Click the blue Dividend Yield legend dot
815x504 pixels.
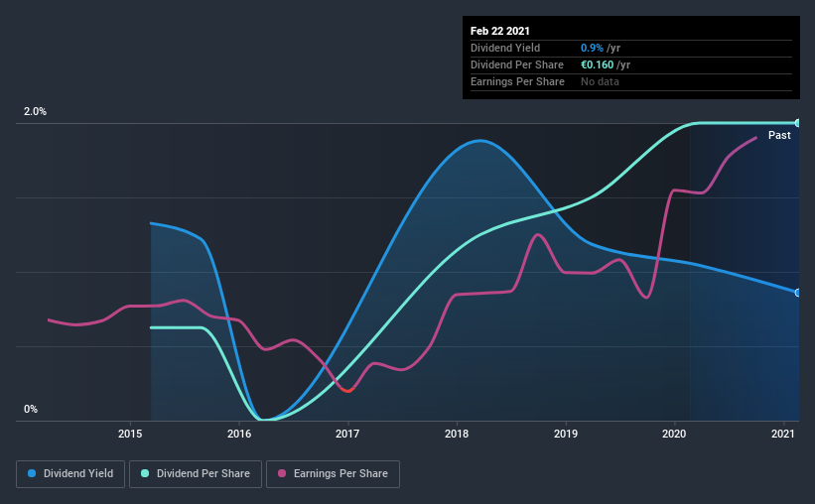(32, 473)
